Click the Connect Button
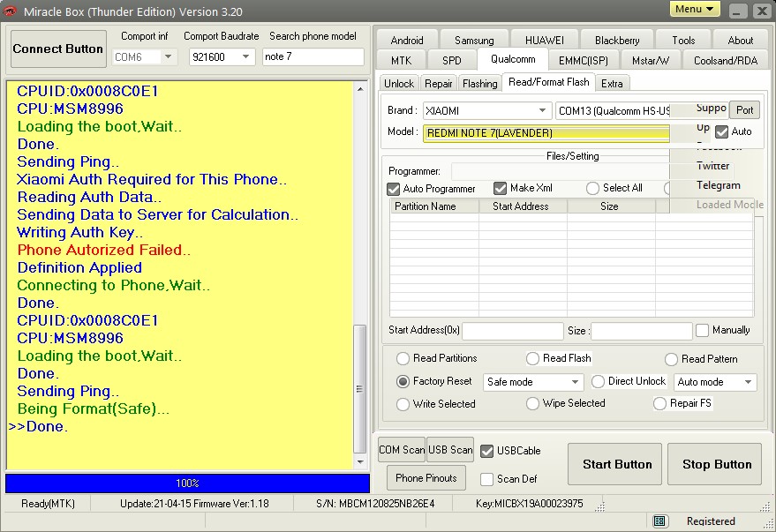 tap(58, 49)
